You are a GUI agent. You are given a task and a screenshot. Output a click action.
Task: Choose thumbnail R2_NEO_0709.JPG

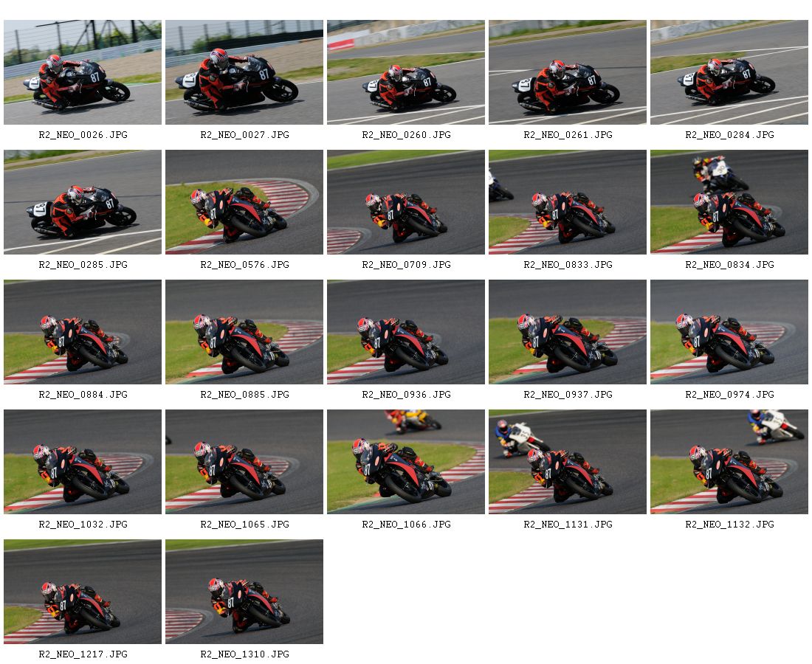click(405, 202)
